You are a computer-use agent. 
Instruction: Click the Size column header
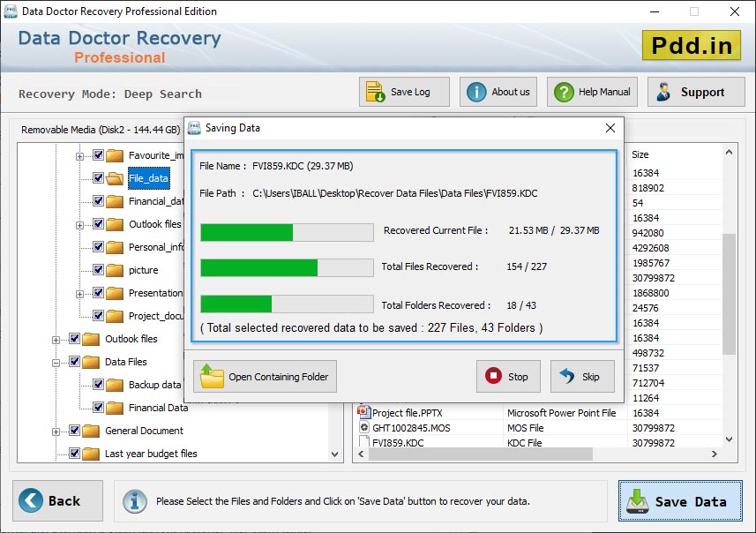click(640, 154)
